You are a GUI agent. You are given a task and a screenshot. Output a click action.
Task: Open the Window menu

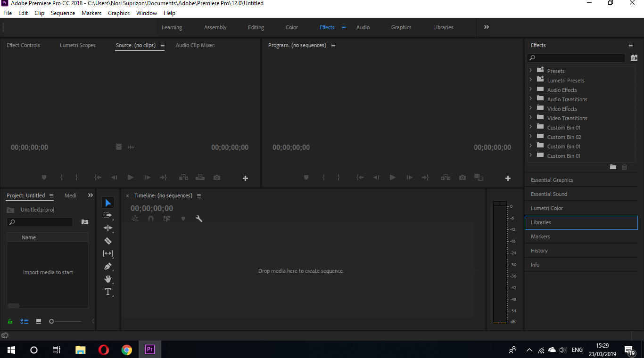click(147, 13)
